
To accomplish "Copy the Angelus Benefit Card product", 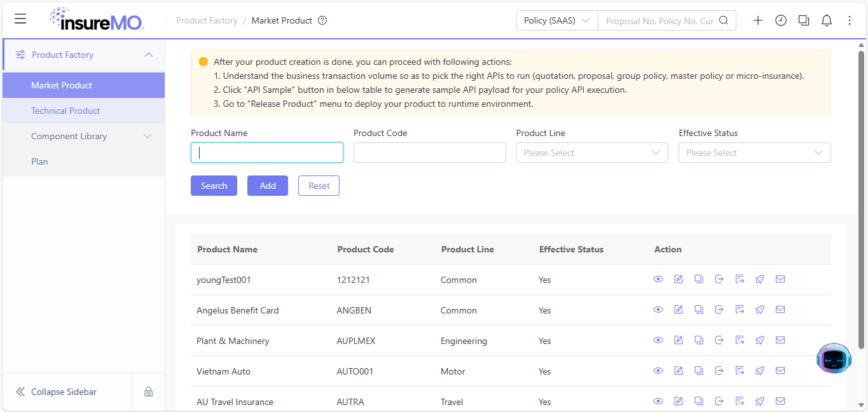I will [x=699, y=310].
